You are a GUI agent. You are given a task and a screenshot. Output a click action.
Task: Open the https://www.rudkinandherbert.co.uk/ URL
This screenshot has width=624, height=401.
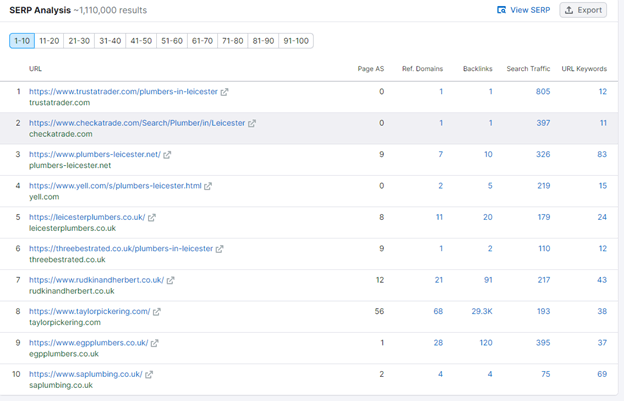(x=96, y=280)
